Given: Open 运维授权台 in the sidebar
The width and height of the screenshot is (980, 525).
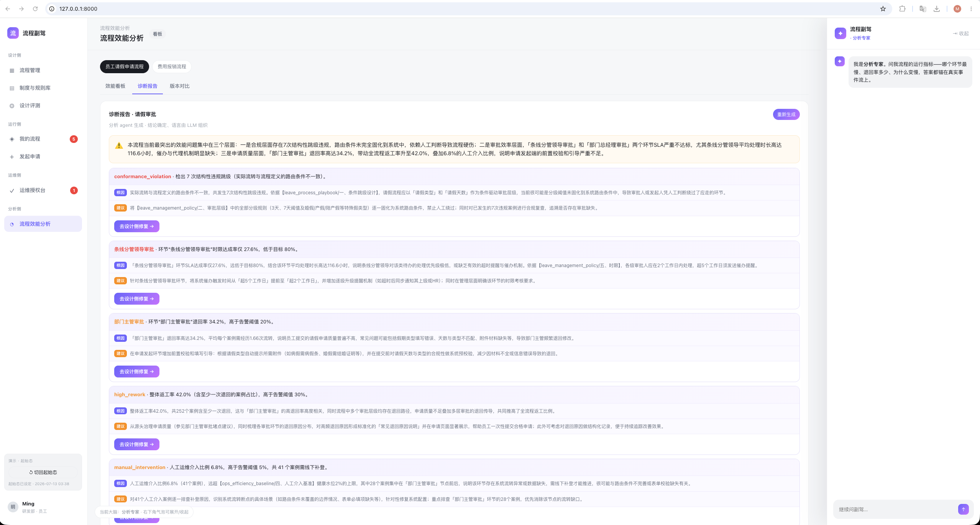Looking at the screenshot, I should pos(43,190).
